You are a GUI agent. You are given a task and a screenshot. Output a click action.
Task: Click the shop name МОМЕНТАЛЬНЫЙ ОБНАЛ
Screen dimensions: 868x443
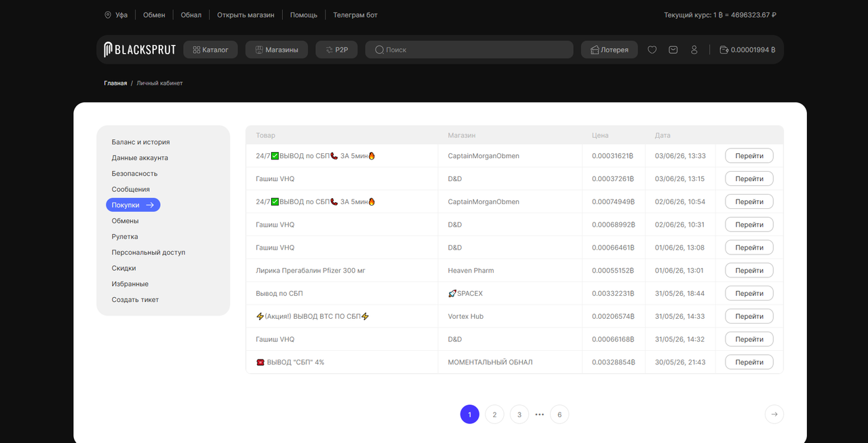[490, 362]
